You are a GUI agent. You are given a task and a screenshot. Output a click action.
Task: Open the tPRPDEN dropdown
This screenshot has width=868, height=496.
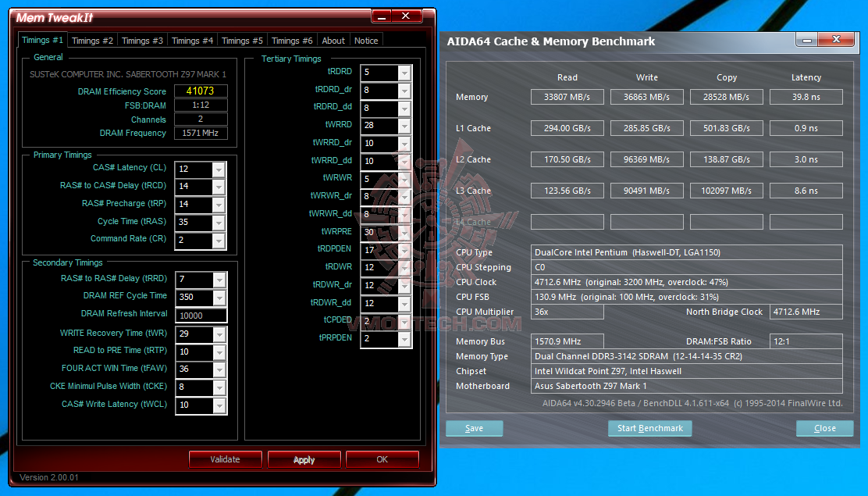coord(404,339)
